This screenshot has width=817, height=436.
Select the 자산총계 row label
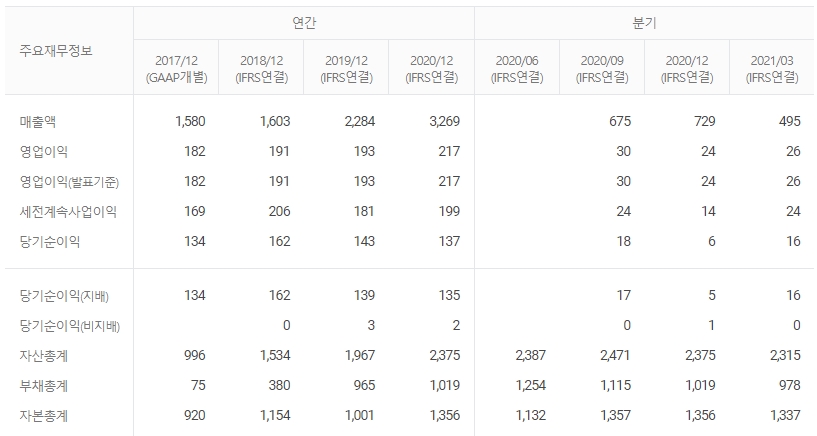click(44, 356)
